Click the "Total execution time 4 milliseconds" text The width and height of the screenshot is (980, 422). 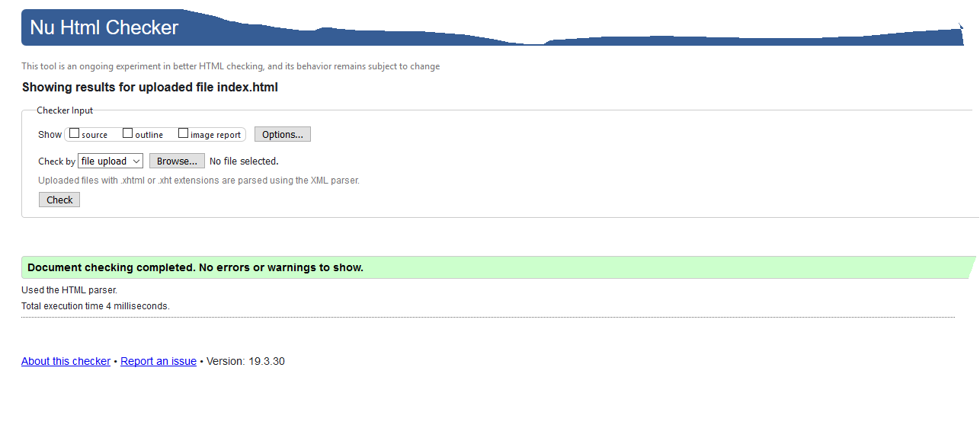(95, 306)
